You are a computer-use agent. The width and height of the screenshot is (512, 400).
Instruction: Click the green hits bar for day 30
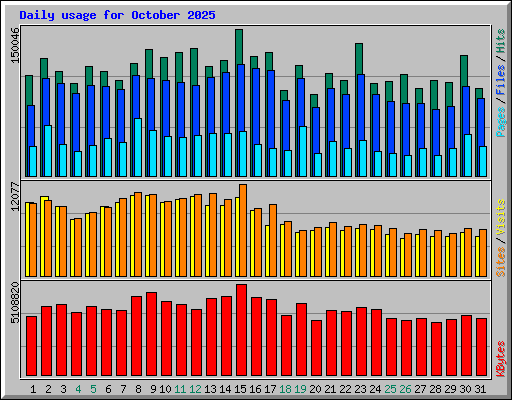point(464,71)
